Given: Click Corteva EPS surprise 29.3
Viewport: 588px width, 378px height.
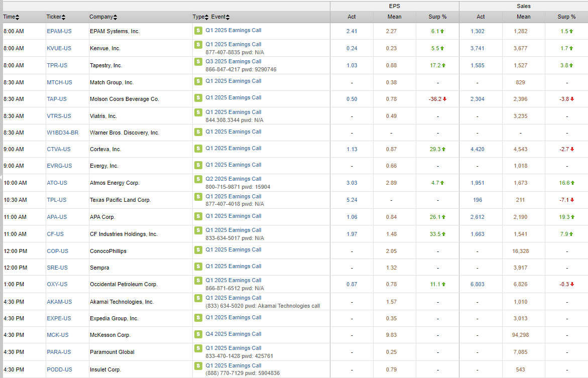Looking at the screenshot, I should 438,149.
